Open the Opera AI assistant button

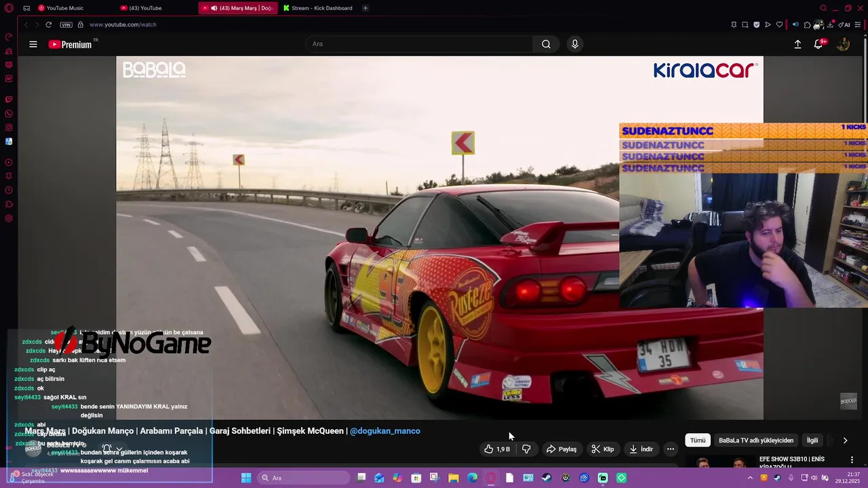tap(844, 24)
